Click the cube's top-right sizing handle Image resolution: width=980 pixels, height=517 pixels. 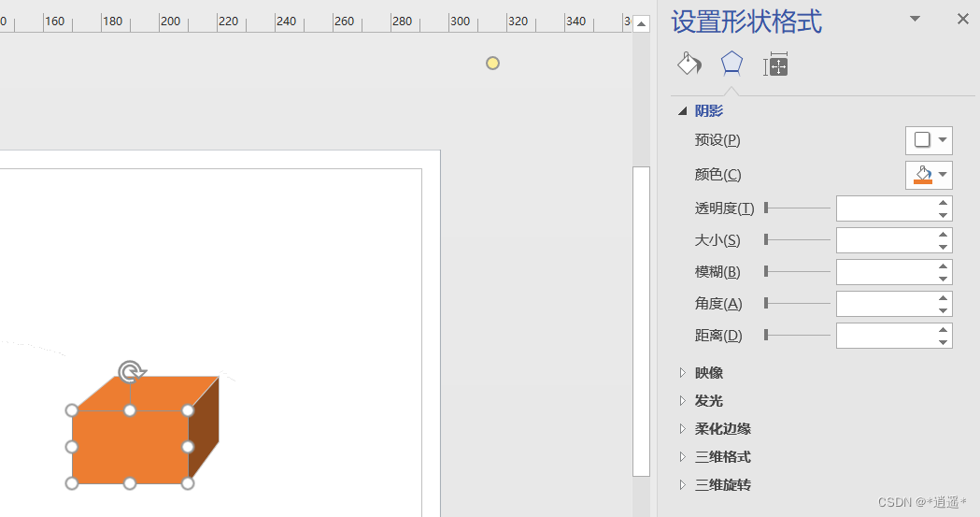[x=188, y=410]
